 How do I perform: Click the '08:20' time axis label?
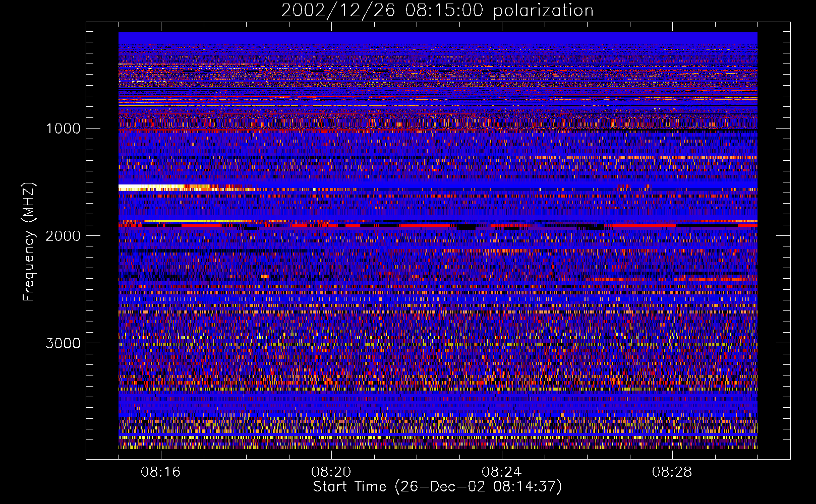point(331,472)
